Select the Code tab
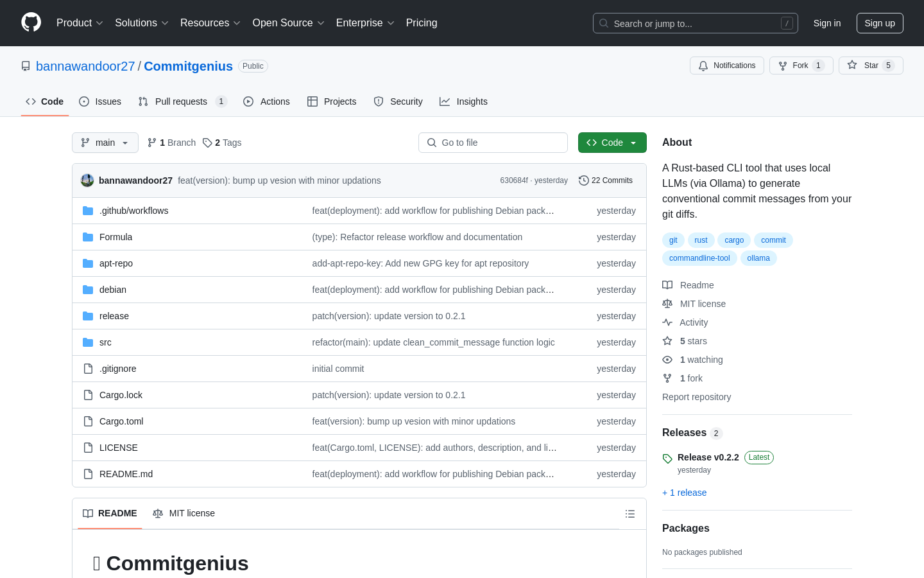The width and height of the screenshot is (924, 578). point(45,101)
